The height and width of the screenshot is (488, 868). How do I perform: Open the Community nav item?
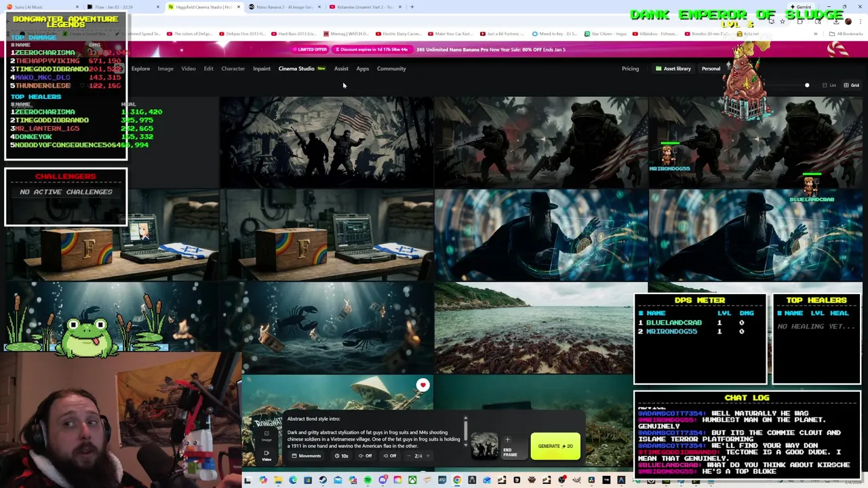coord(391,68)
